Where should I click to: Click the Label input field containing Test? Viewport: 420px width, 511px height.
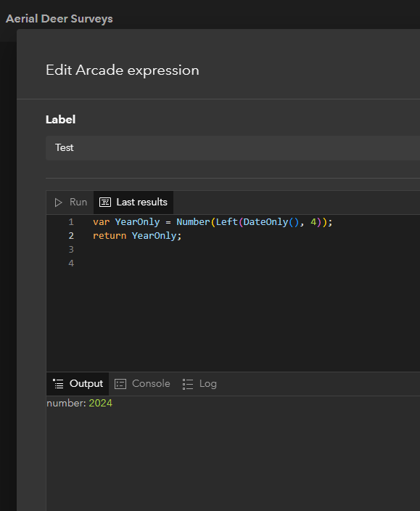(233, 148)
